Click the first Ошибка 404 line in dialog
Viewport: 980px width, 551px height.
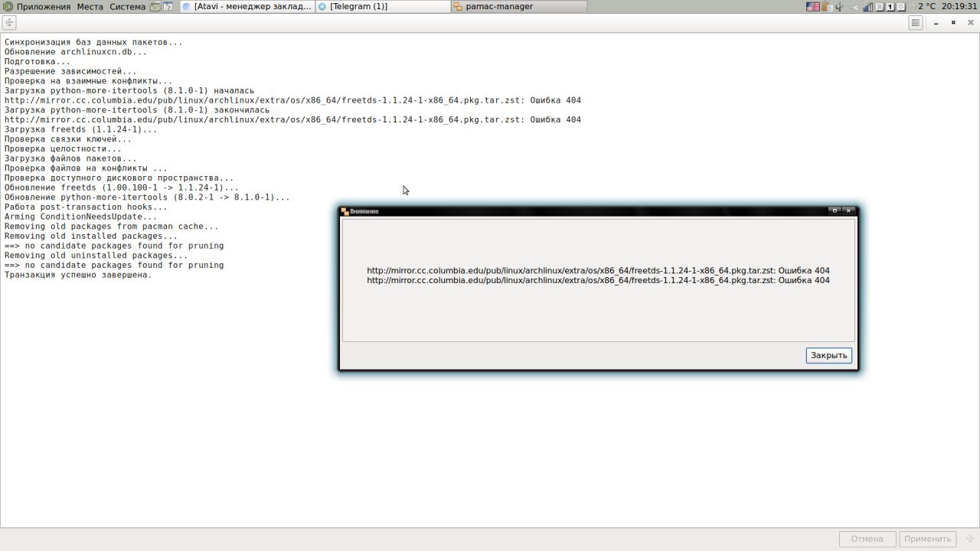[x=598, y=270]
